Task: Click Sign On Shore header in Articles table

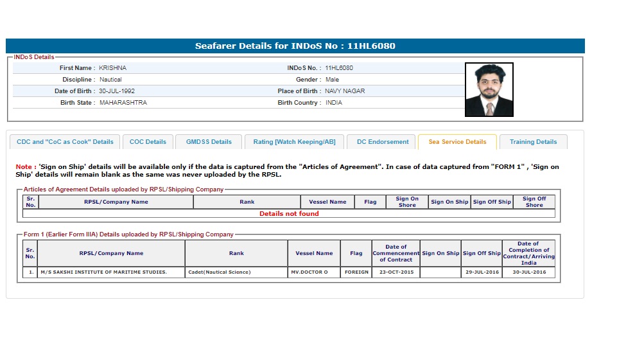Action: click(407, 202)
